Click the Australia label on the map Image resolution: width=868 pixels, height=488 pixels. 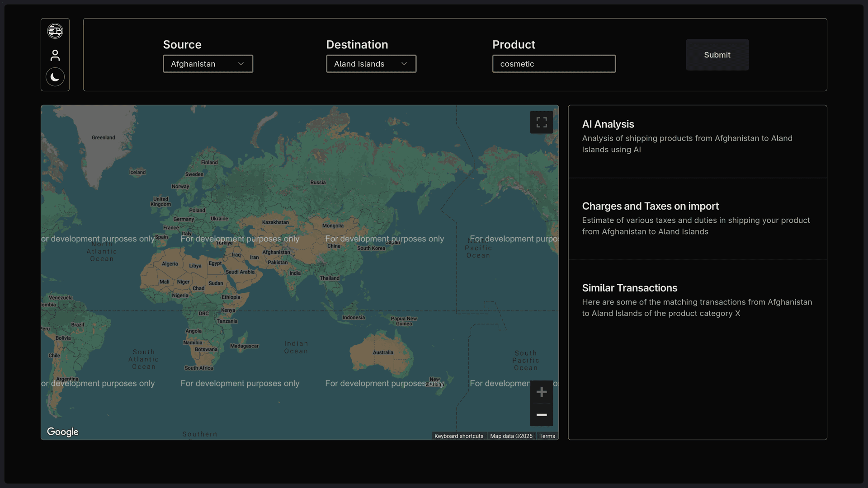click(383, 352)
